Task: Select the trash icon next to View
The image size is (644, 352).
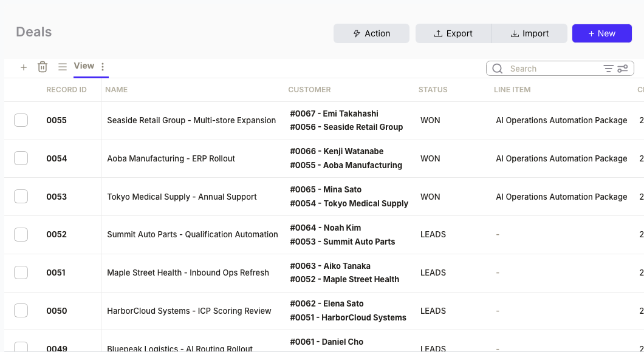Action: coord(43,67)
